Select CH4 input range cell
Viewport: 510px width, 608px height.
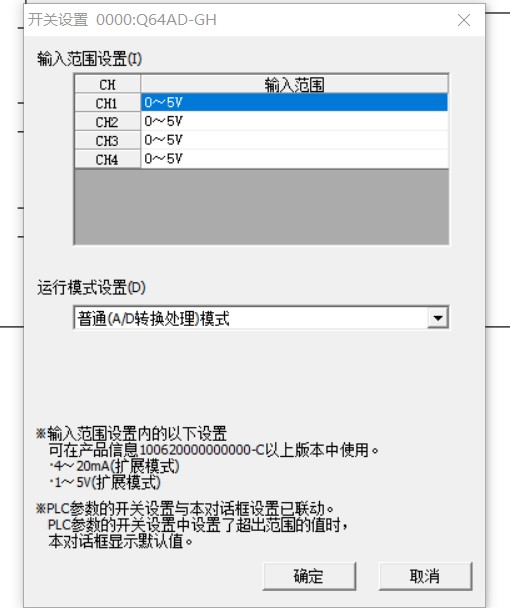coord(294,159)
